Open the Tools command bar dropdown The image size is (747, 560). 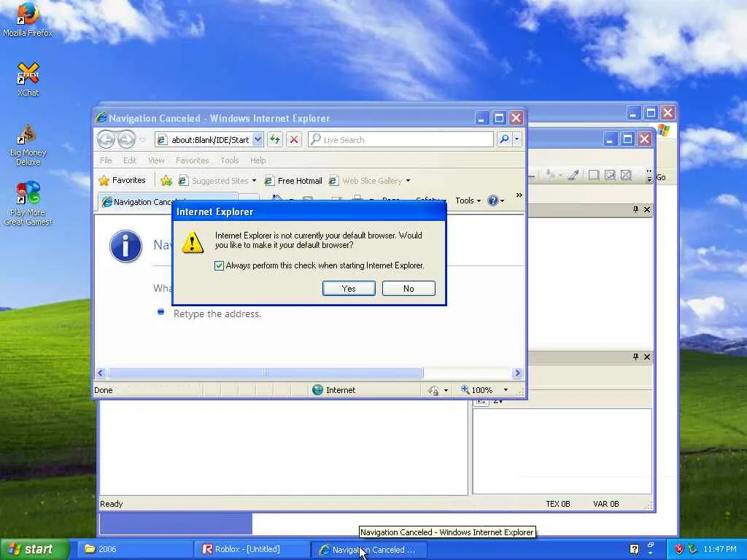pos(468,201)
